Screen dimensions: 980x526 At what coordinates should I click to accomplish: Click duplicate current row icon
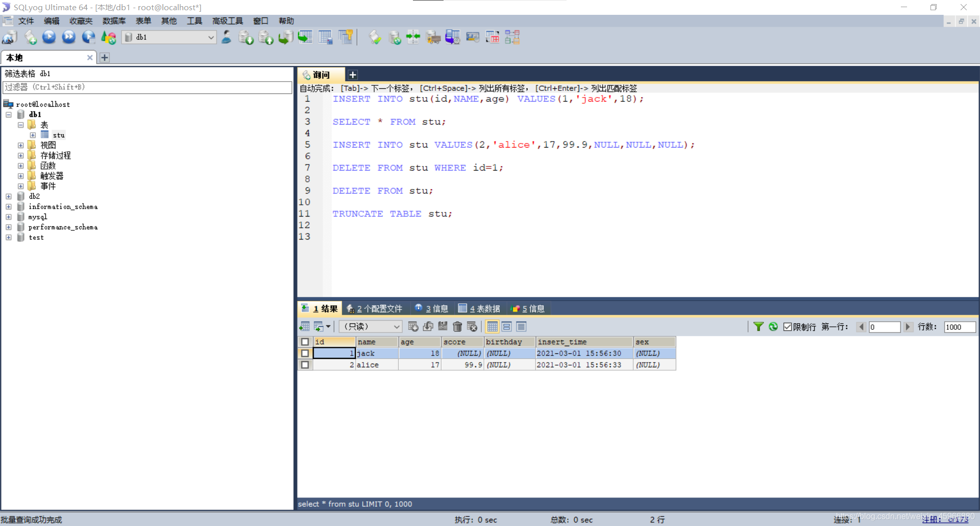pyautogui.click(x=428, y=326)
